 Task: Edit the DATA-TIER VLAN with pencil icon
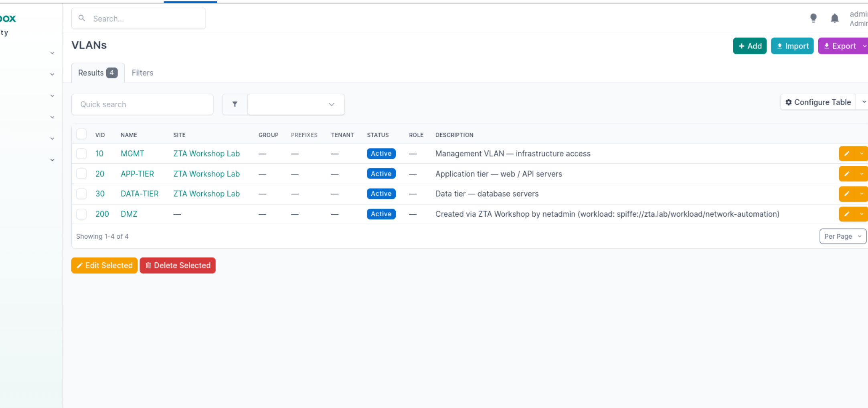pyautogui.click(x=847, y=194)
